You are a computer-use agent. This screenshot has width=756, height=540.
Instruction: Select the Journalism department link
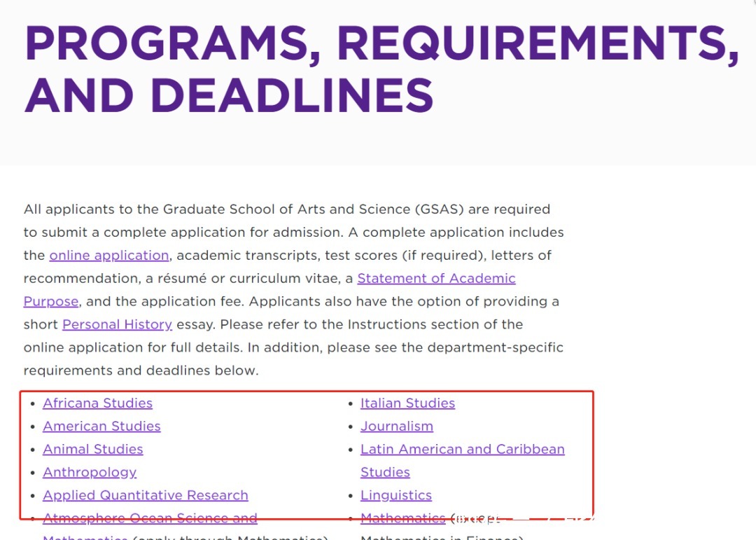click(x=396, y=426)
